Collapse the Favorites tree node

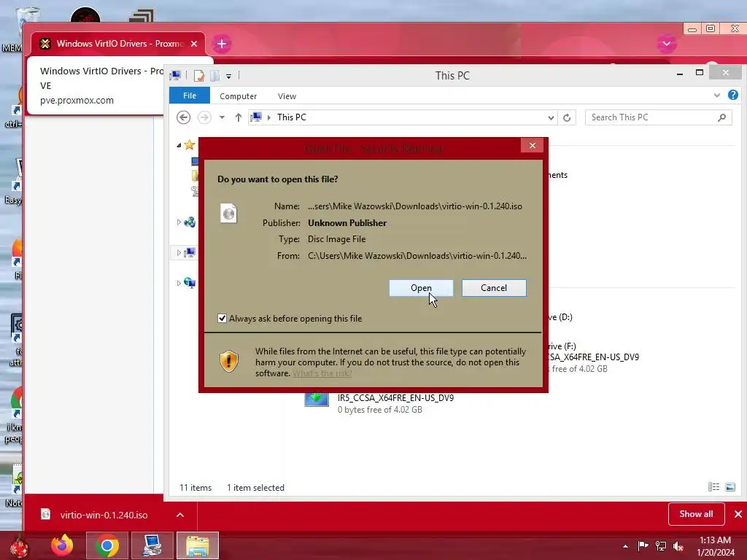coord(179,145)
